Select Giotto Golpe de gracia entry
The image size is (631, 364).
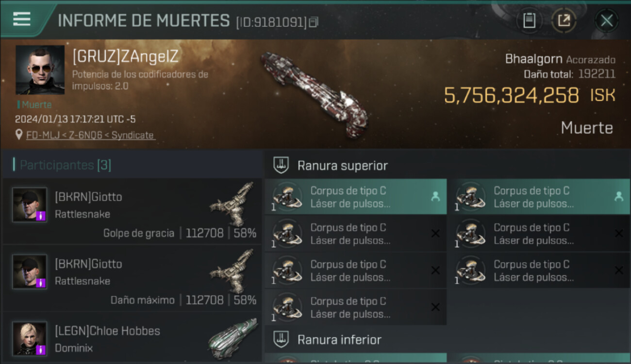tap(132, 211)
